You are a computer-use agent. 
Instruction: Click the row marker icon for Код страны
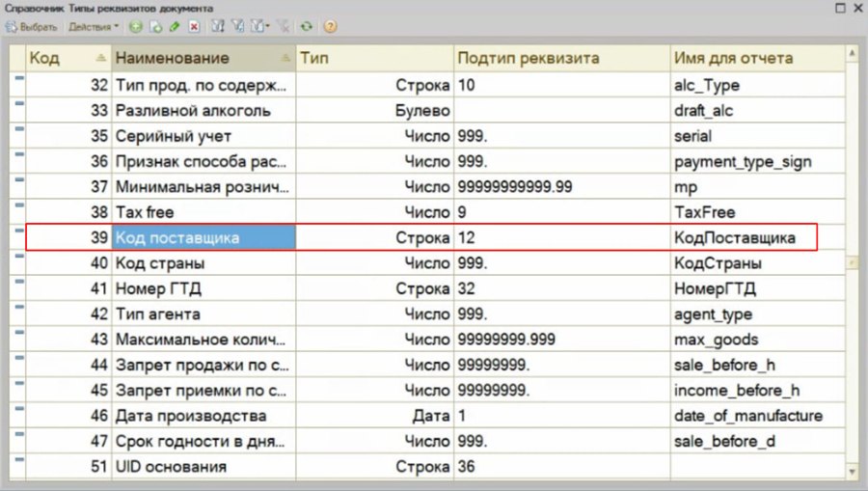pyautogui.click(x=18, y=257)
